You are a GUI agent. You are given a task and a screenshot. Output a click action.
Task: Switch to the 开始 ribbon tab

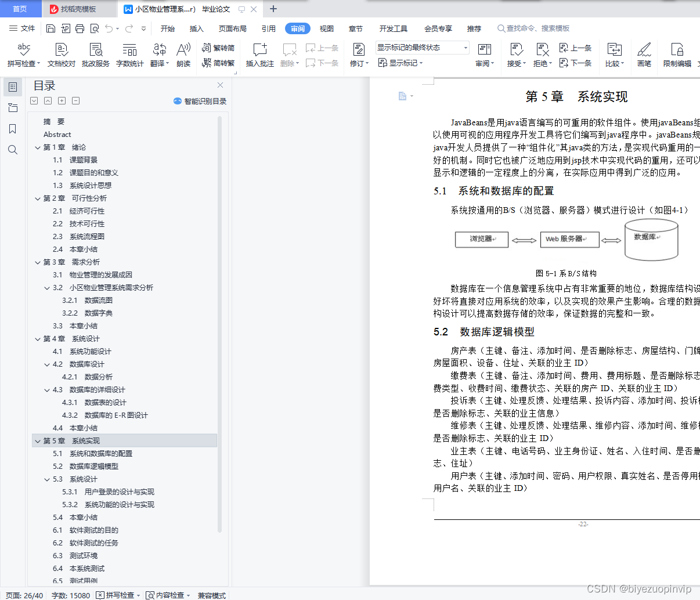pyautogui.click(x=168, y=28)
